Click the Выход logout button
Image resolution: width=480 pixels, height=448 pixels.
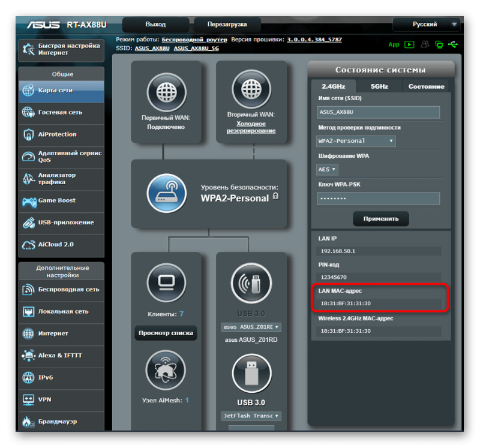(x=155, y=25)
